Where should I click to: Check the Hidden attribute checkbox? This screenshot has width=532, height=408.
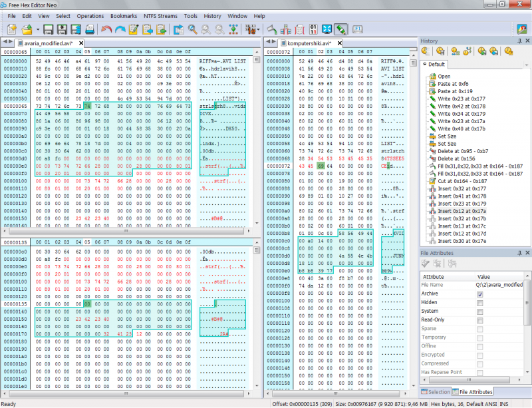[x=479, y=303]
